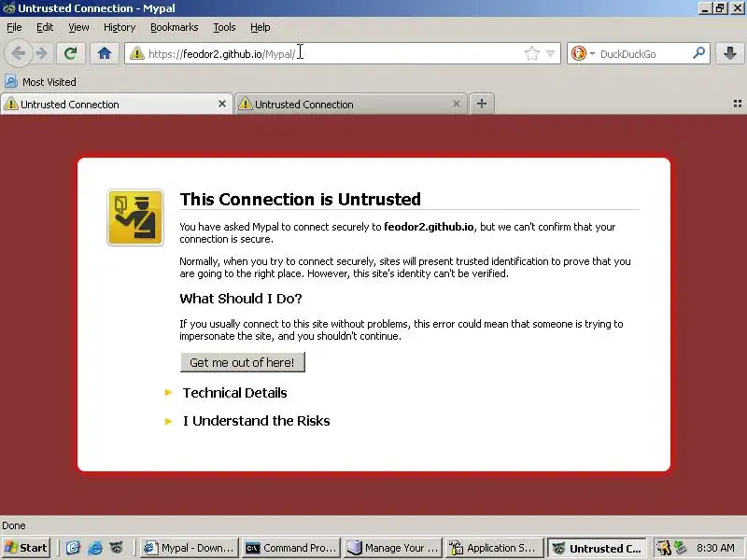
Task: Open the Help menu
Action: pyautogui.click(x=261, y=27)
